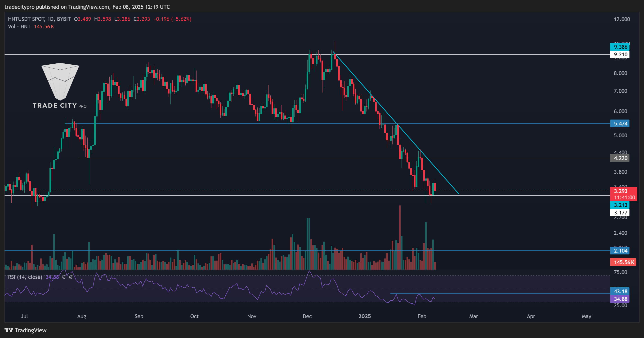Select the 2.104 blue level label
The width and height of the screenshot is (644, 338).
point(620,250)
